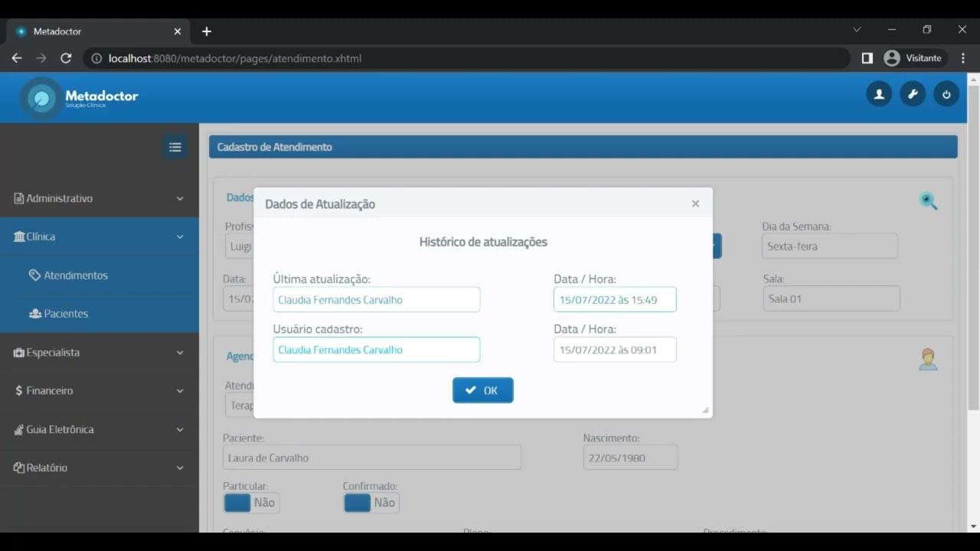Click the page vertical scrollbar
Viewport: 980px width, 551px height.
[973, 249]
